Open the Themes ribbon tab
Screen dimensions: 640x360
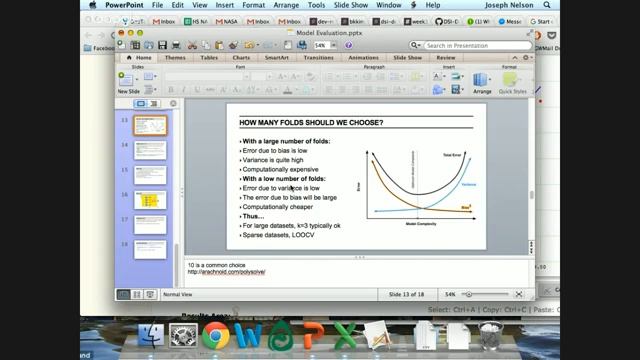coord(175,58)
